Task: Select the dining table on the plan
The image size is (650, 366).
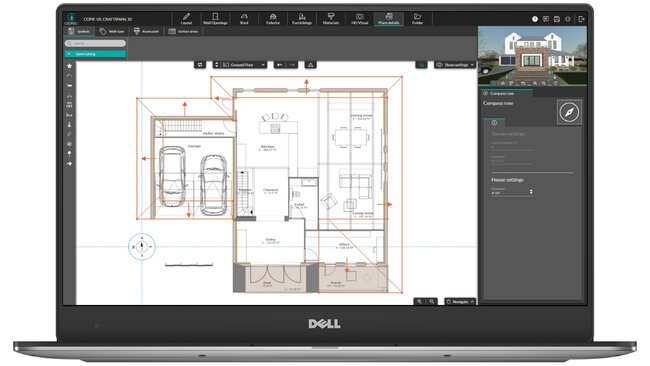Action: (x=351, y=137)
